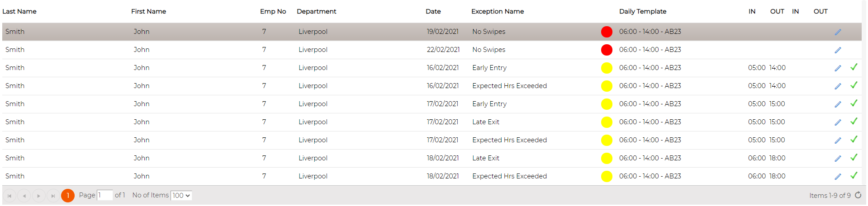
Task: Open the No of Items dropdown
Action: [181, 196]
